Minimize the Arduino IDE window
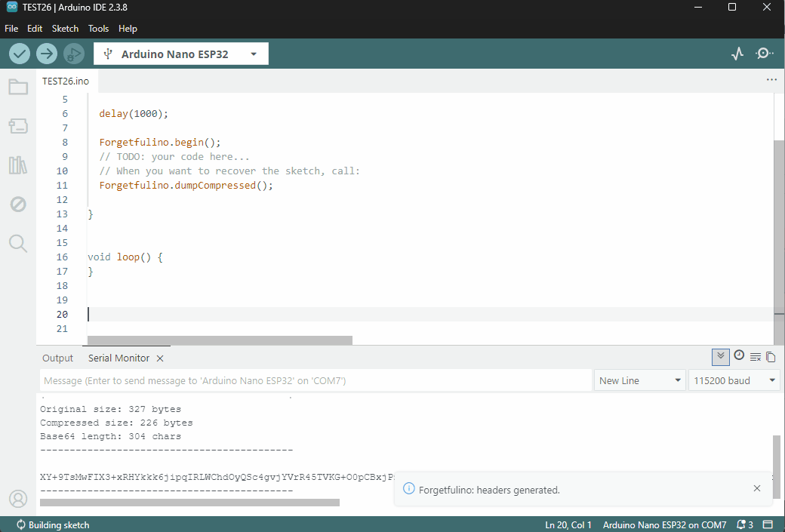785x532 pixels. 698,7
